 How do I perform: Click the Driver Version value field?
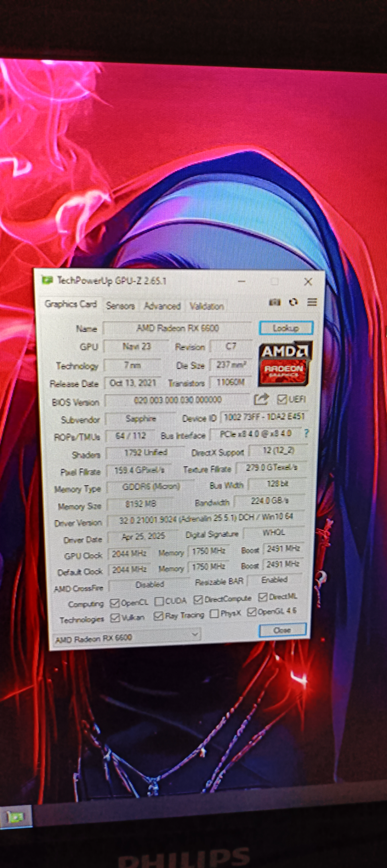206,518
